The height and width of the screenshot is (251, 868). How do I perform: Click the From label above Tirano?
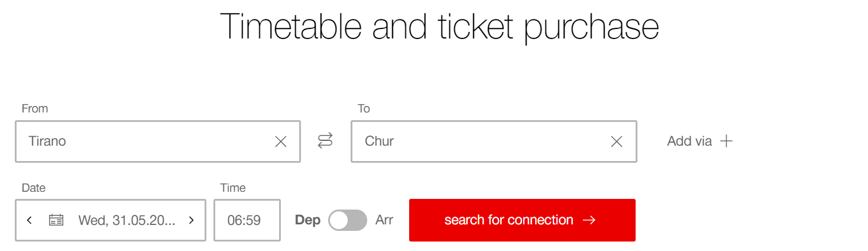point(35,108)
